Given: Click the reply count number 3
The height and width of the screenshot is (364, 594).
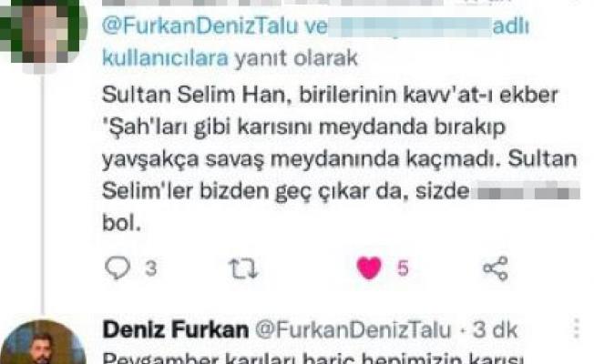Looking at the screenshot, I should click(150, 268).
